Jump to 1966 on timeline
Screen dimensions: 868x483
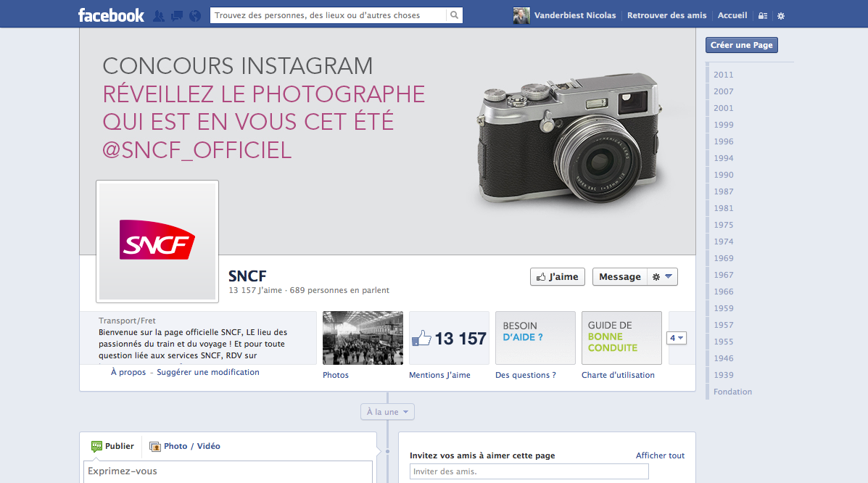(x=723, y=292)
